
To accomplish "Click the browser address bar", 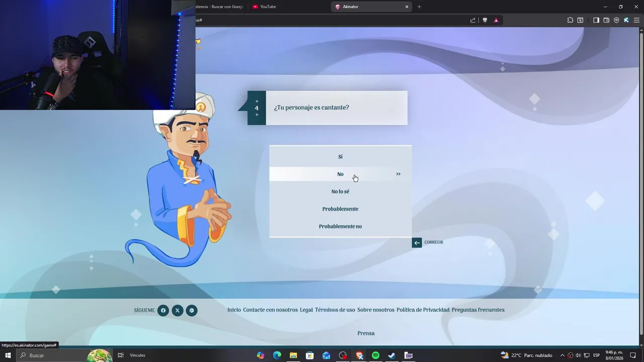I will point(332,20).
